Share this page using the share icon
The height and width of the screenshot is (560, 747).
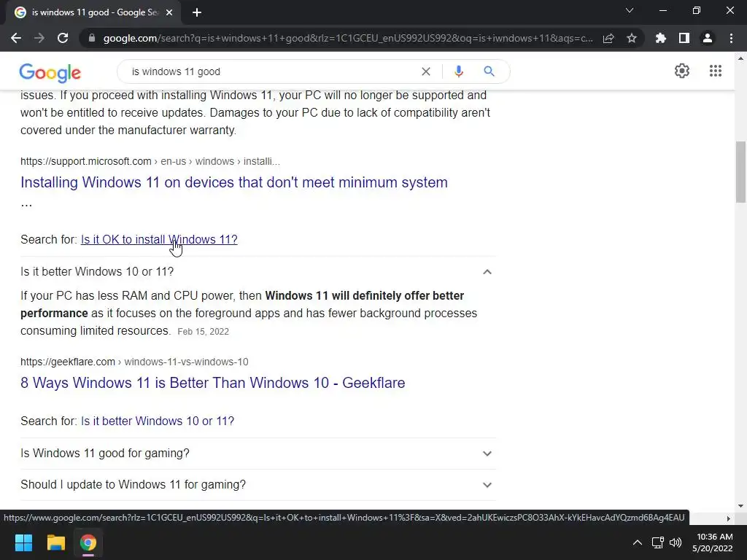point(608,38)
